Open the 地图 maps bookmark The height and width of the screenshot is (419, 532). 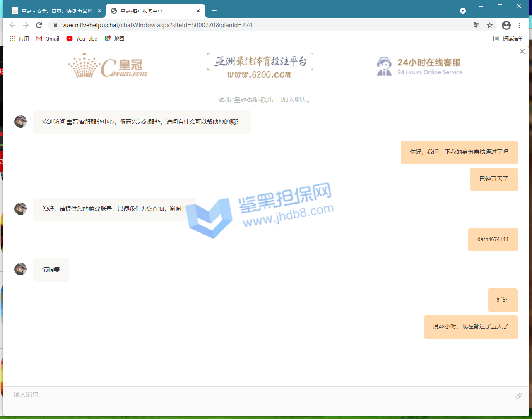click(115, 38)
